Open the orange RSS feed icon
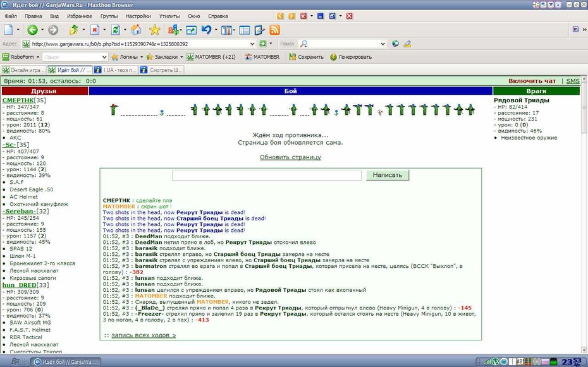588x367 pixels. (x=275, y=30)
